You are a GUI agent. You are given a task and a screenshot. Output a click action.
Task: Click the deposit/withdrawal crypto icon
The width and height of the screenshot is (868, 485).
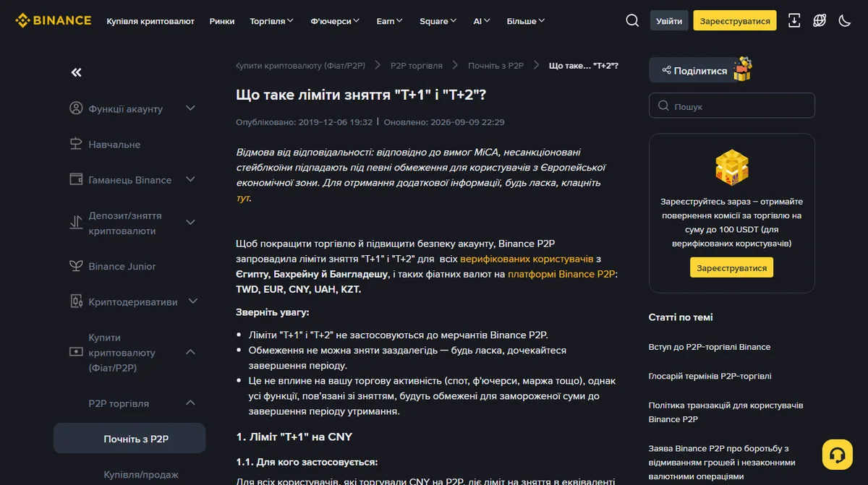pos(76,223)
